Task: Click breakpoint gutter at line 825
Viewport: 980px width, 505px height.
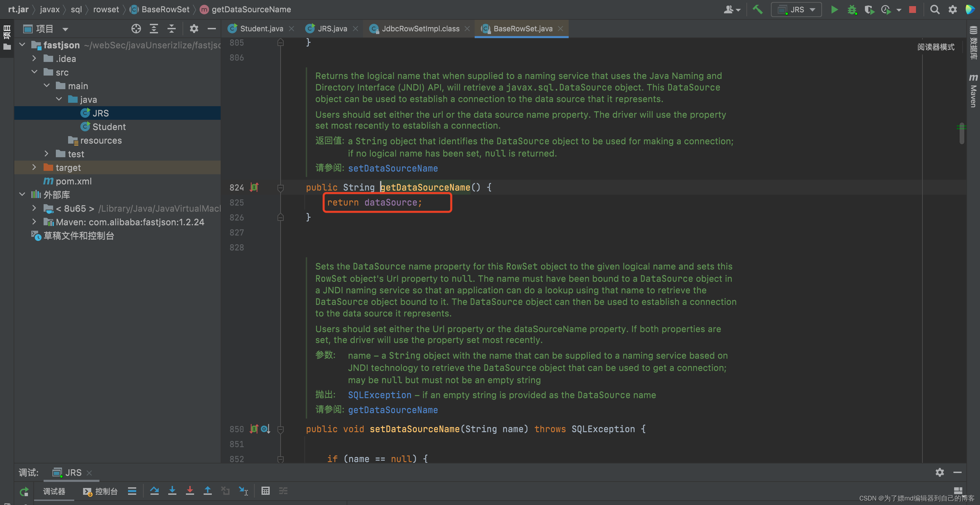Action: click(x=254, y=203)
